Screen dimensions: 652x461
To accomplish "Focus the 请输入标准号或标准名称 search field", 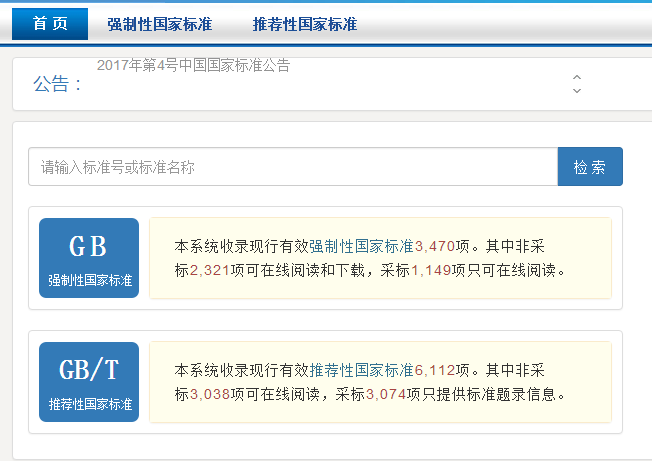I will 292,167.
